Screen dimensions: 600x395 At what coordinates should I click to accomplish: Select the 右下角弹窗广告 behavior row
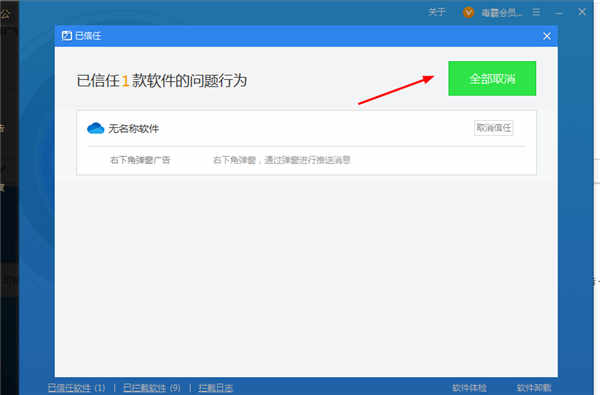point(306,160)
